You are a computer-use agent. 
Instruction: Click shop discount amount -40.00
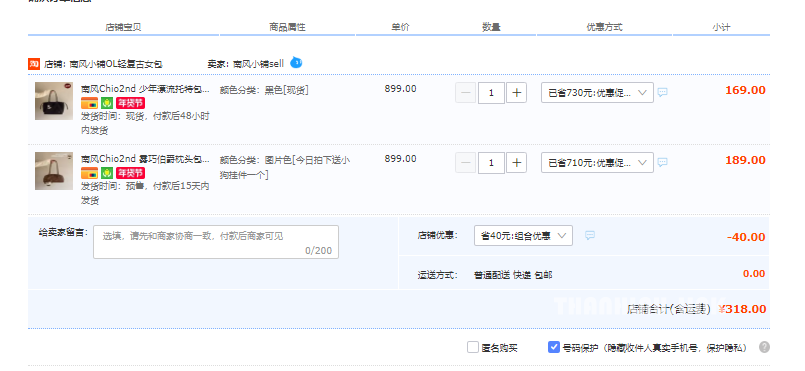coord(746,238)
